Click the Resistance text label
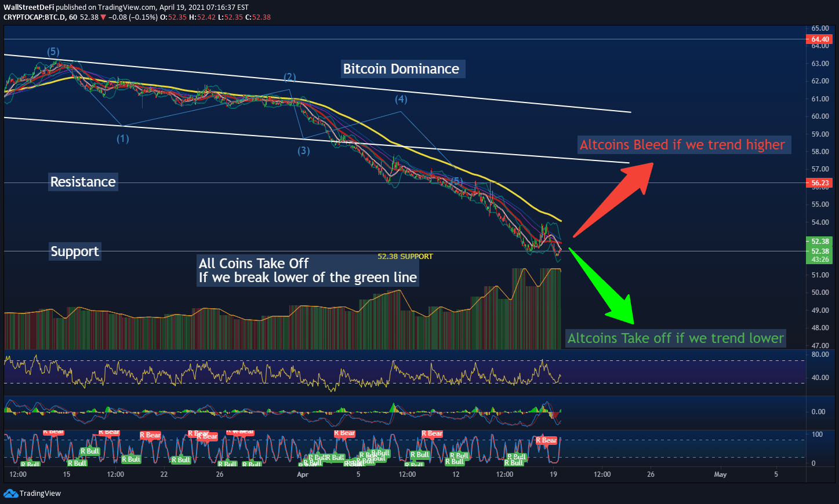This screenshot has width=839, height=504. coord(83,182)
